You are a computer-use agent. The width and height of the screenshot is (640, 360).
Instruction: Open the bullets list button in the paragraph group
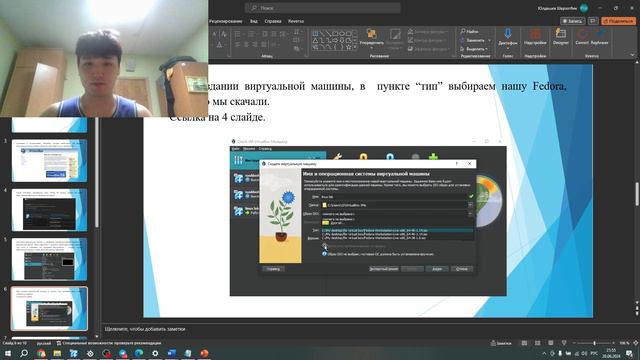tap(238, 34)
